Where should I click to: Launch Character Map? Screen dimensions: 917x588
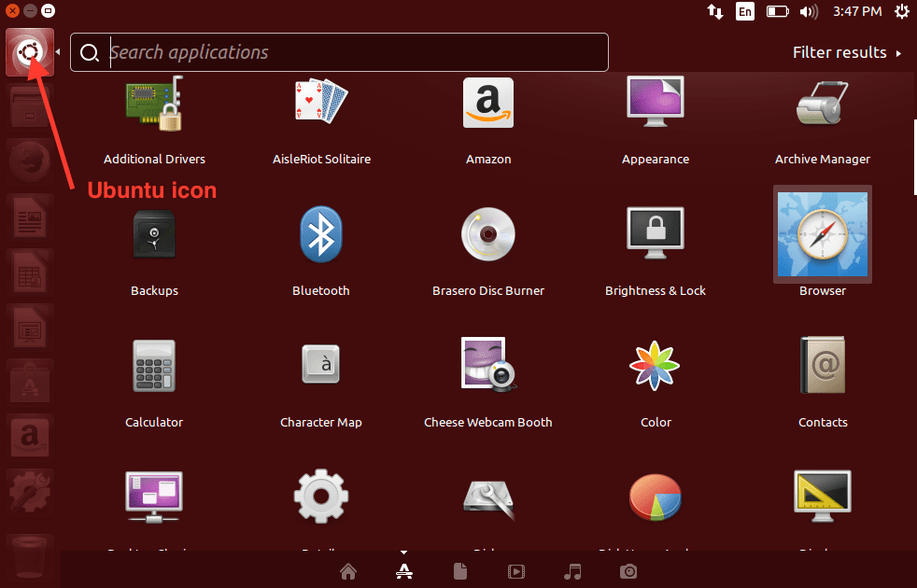(x=321, y=364)
